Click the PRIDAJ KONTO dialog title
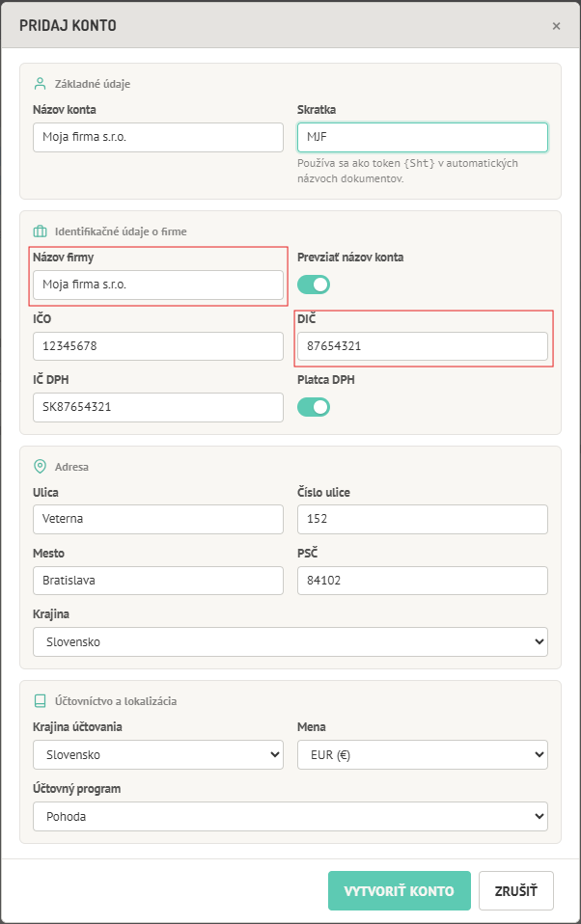 click(x=68, y=25)
